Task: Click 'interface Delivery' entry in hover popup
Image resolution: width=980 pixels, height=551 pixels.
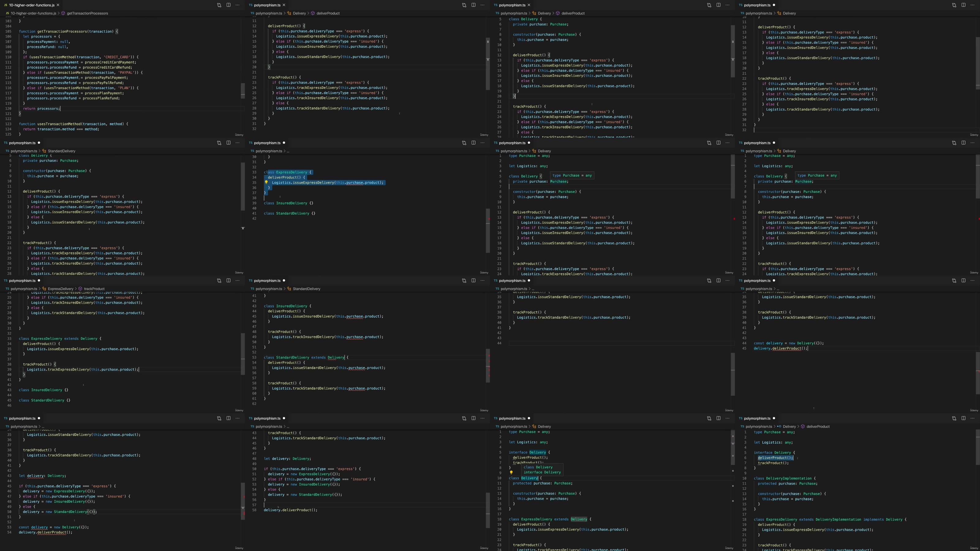Action: point(542,472)
